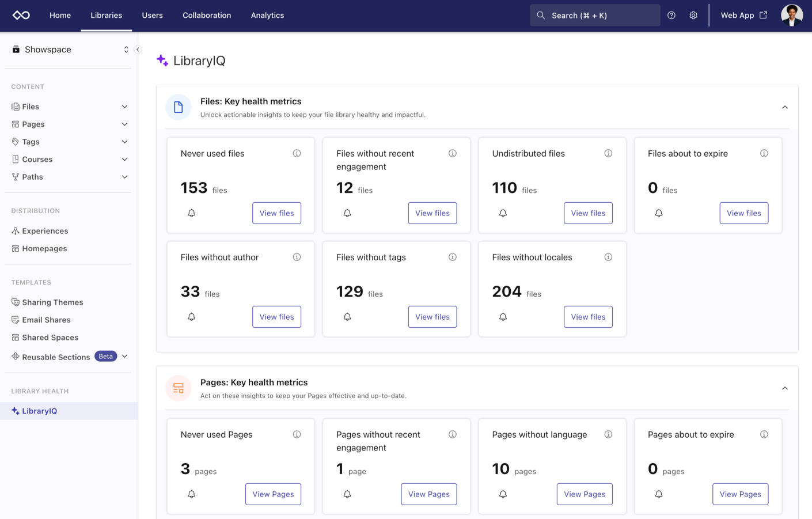
Task: Toggle alert bell for Files without locales
Action: 503,317
